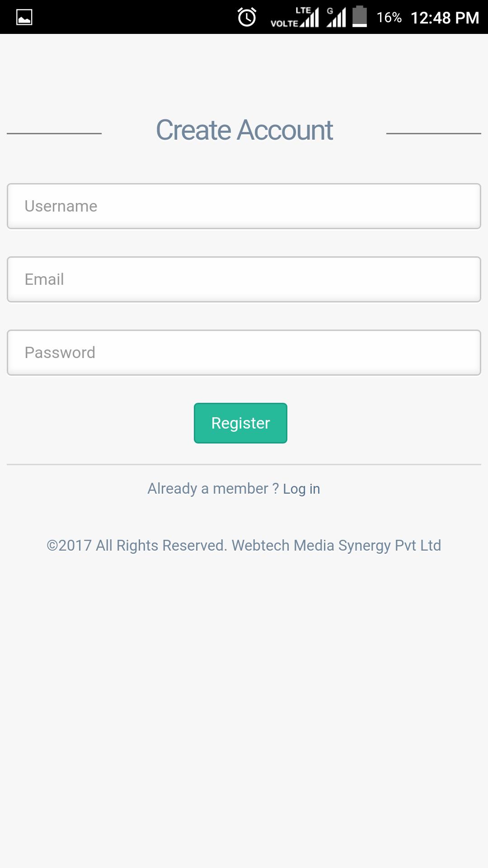488x868 pixels.
Task: Tap Webtech Media Synergy Pvt Ltd company name
Action: (336, 546)
